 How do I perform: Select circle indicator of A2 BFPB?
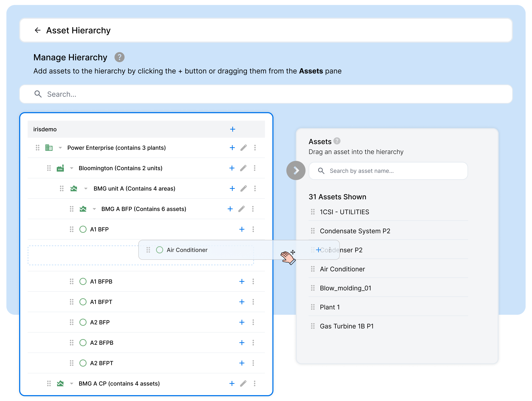(x=83, y=342)
